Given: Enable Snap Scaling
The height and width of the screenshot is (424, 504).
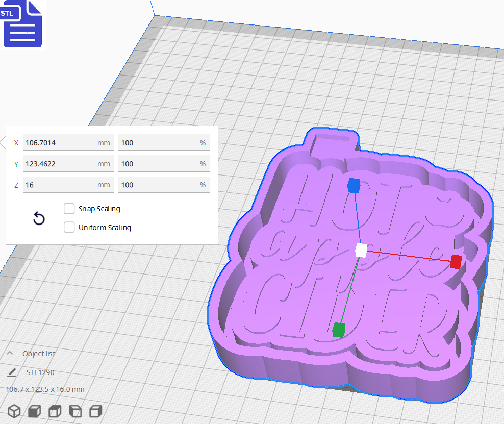Looking at the screenshot, I should point(69,208).
